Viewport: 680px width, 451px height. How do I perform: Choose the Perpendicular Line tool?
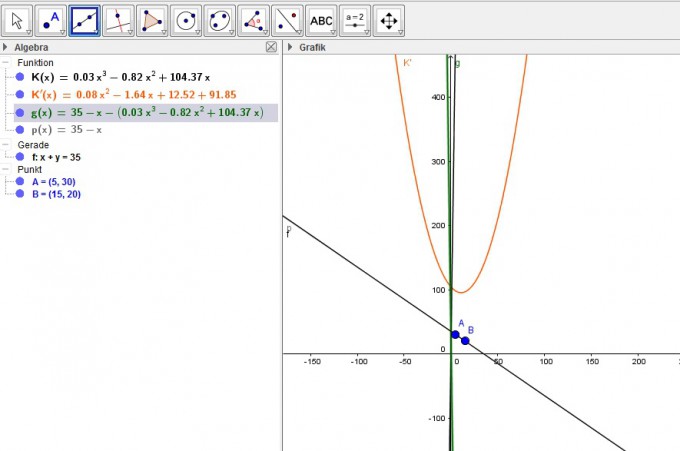click(x=118, y=19)
